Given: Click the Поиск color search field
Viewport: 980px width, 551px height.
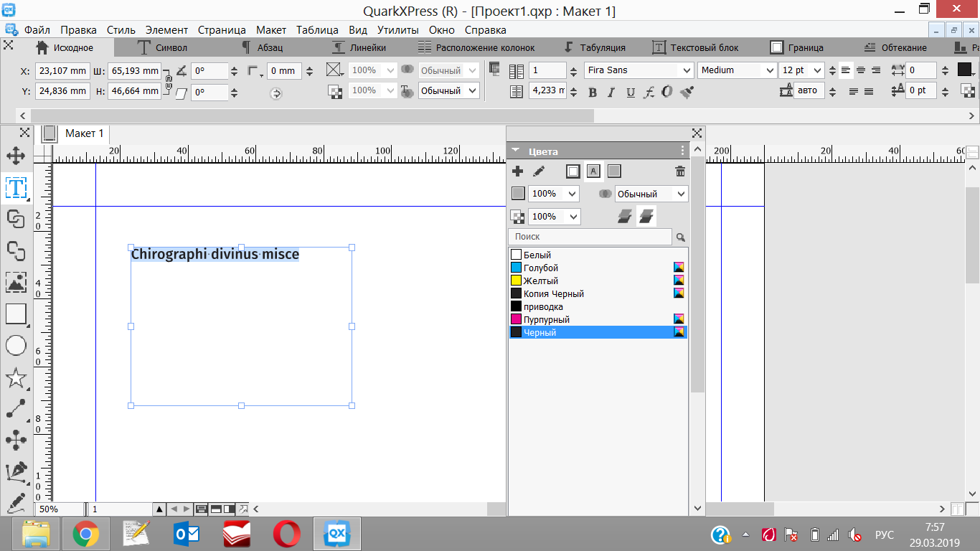Looking at the screenshot, I should tap(590, 237).
